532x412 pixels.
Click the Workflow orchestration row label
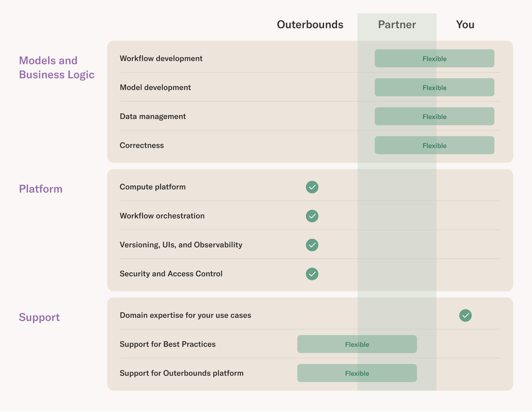click(x=162, y=216)
